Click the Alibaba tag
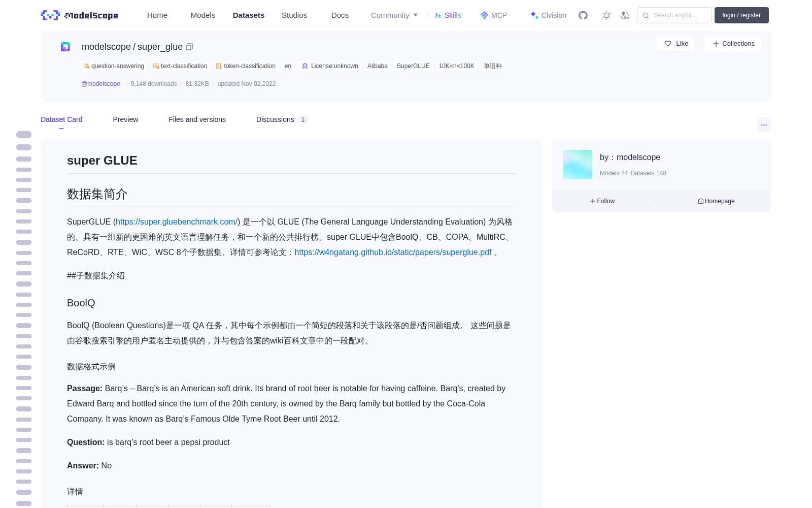812x508 pixels. 378,66
